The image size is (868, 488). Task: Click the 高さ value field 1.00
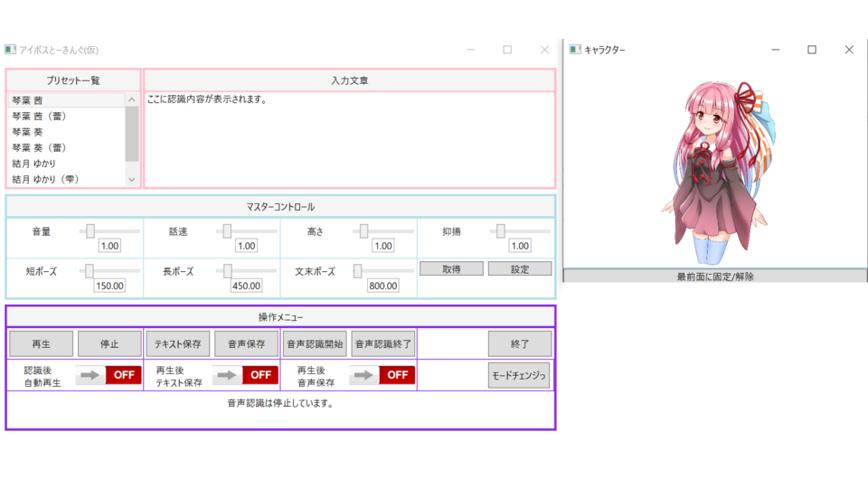point(383,246)
